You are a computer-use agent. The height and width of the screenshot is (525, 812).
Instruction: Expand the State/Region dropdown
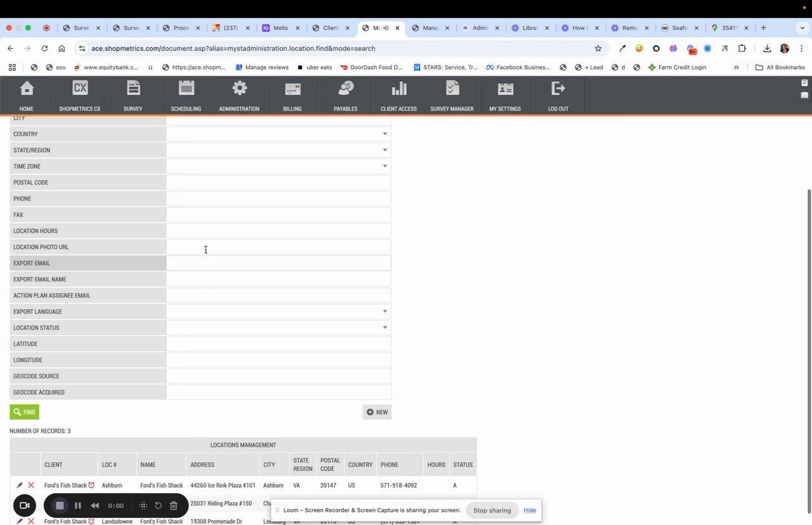click(x=385, y=150)
